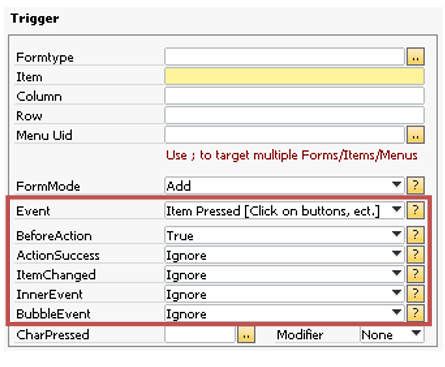This screenshot has height=367, width=445.
Task: Show help for the ItemChanged field
Action: tap(415, 274)
